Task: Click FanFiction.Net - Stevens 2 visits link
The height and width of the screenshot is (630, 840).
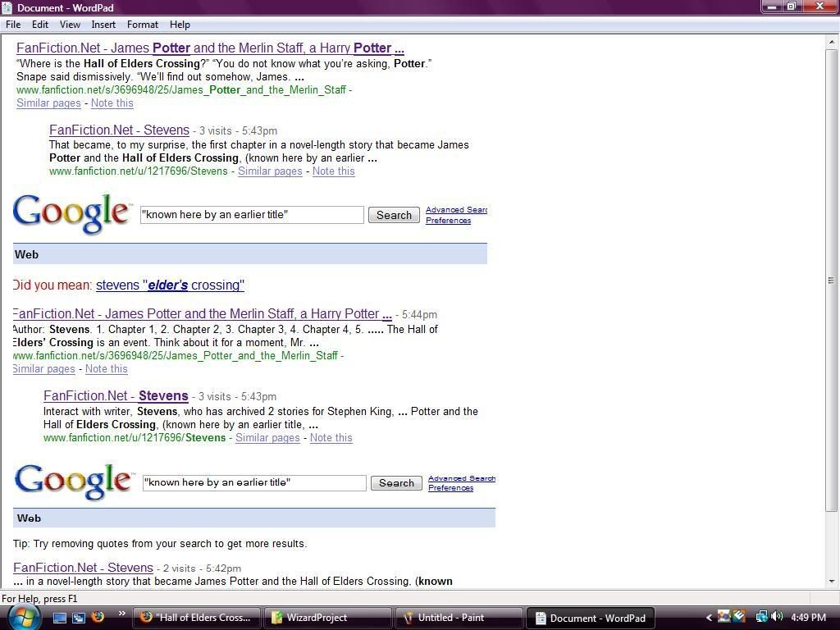Action: 83,568
